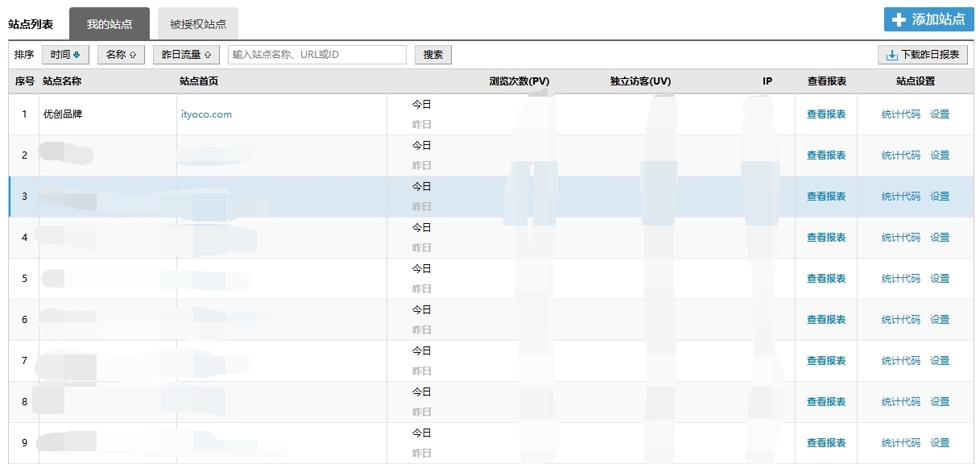
Task: Sort sites by 时间
Action: pyautogui.click(x=65, y=55)
